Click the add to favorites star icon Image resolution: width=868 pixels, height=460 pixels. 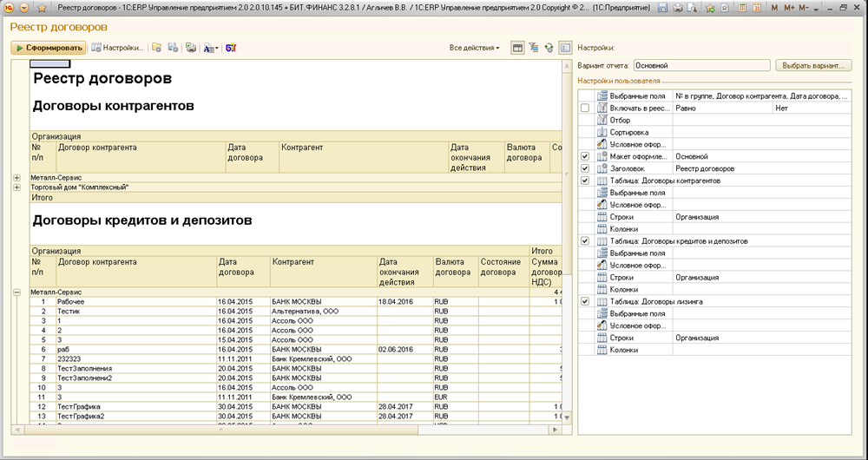pyautogui.click(x=709, y=8)
